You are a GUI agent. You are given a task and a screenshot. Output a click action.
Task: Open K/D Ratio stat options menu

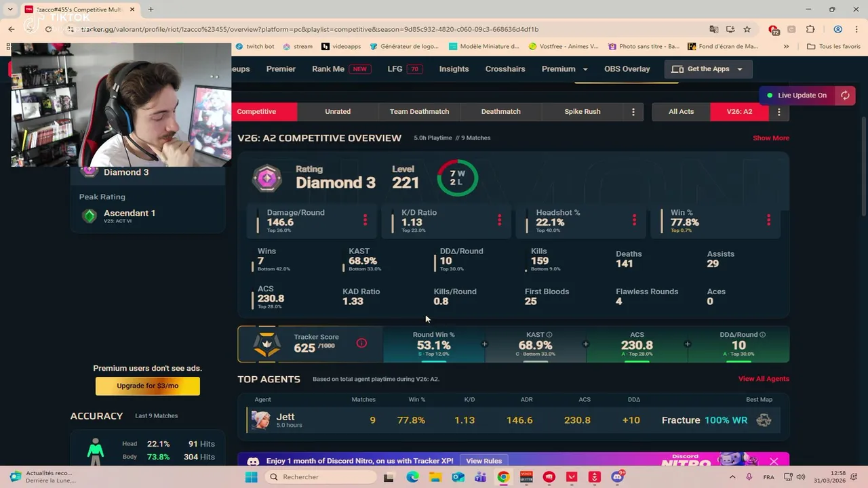pyautogui.click(x=499, y=220)
